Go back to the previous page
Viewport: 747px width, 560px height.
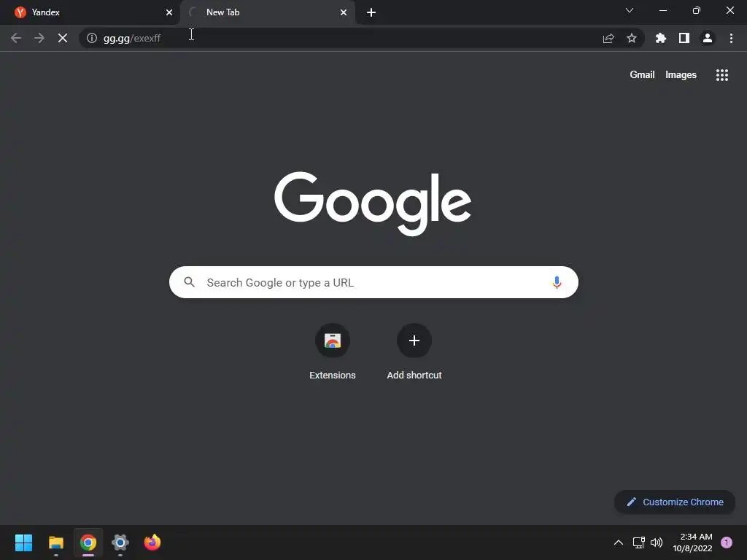[16, 38]
